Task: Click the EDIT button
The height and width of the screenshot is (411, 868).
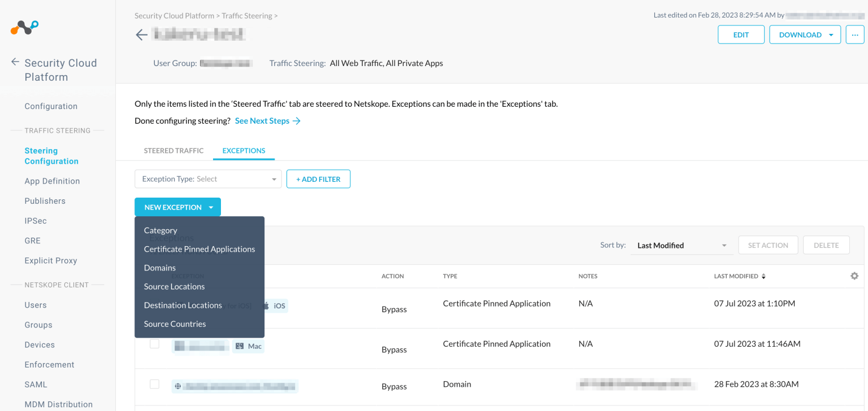Action: pos(741,34)
